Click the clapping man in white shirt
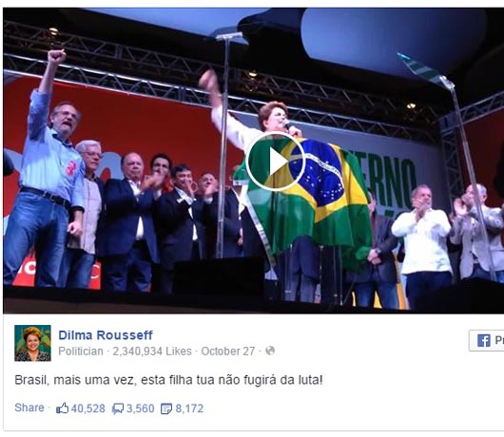 click(x=423, y=246)
